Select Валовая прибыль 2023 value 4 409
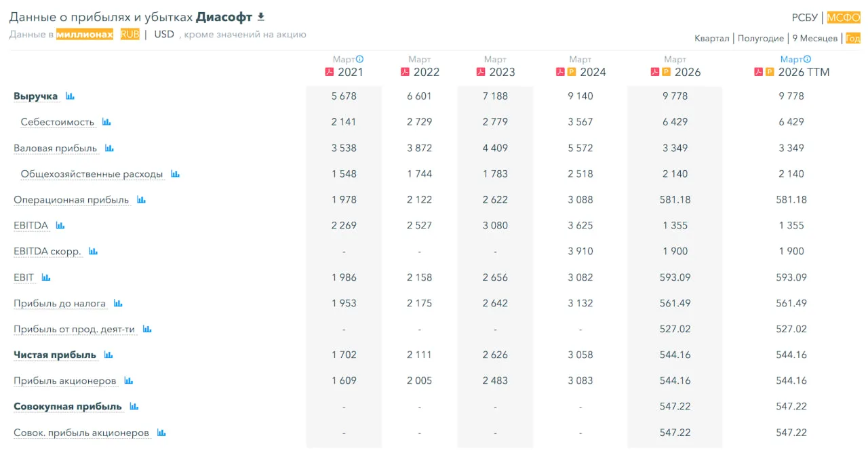 [495, 148]
